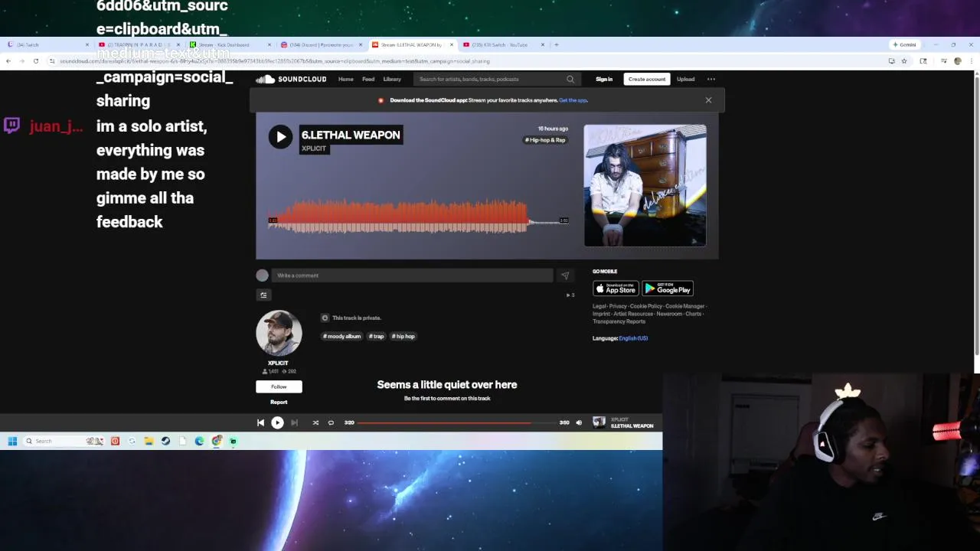Screen dimensions: 980x551
Task: Click the Write a comment field
Action: 412,275
